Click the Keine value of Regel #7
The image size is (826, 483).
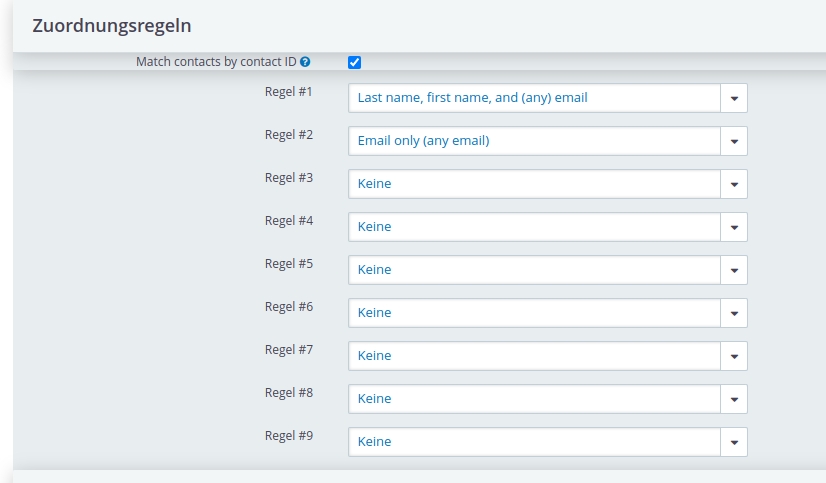pos(375,356)
